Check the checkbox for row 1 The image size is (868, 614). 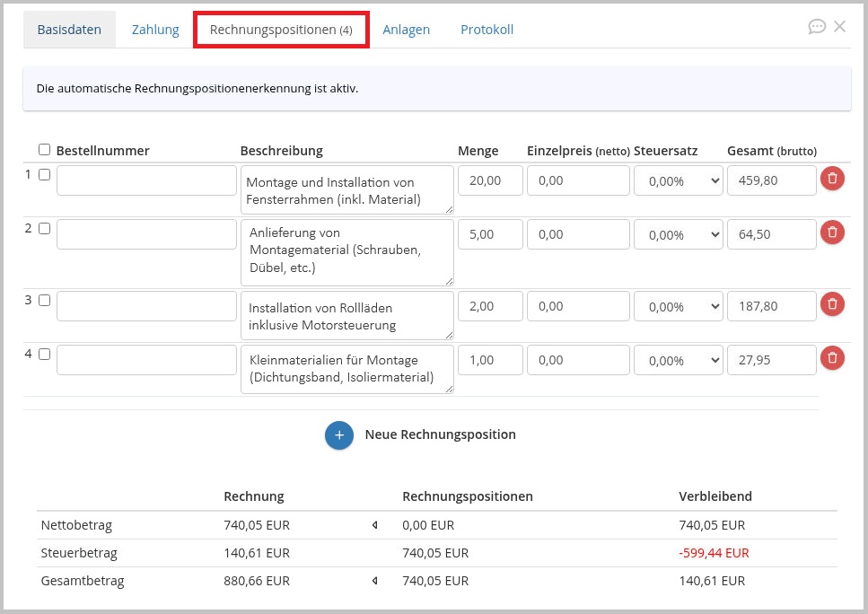point(44,174)
